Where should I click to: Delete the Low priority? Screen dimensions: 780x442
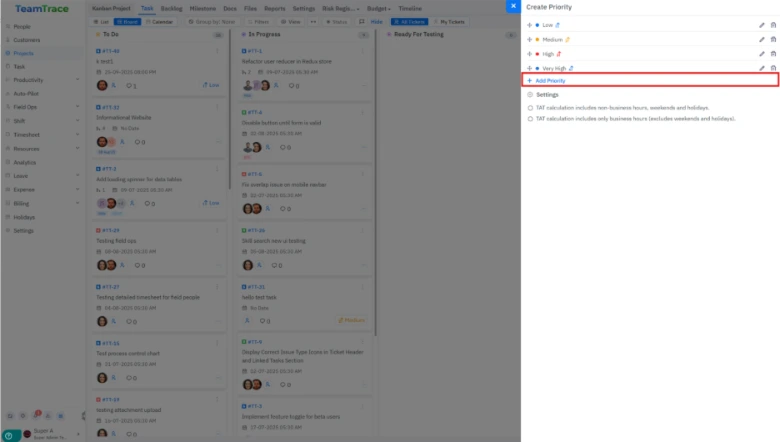(773, 24)
